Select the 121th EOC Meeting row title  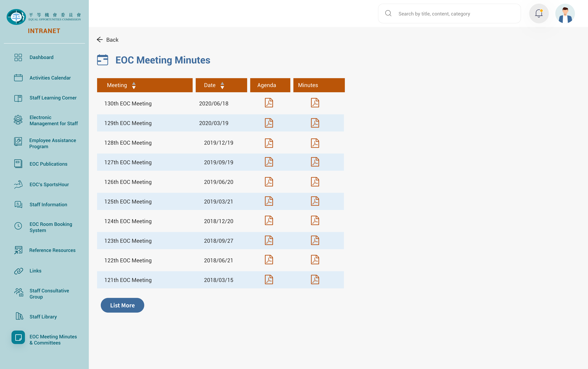(128, 280)
